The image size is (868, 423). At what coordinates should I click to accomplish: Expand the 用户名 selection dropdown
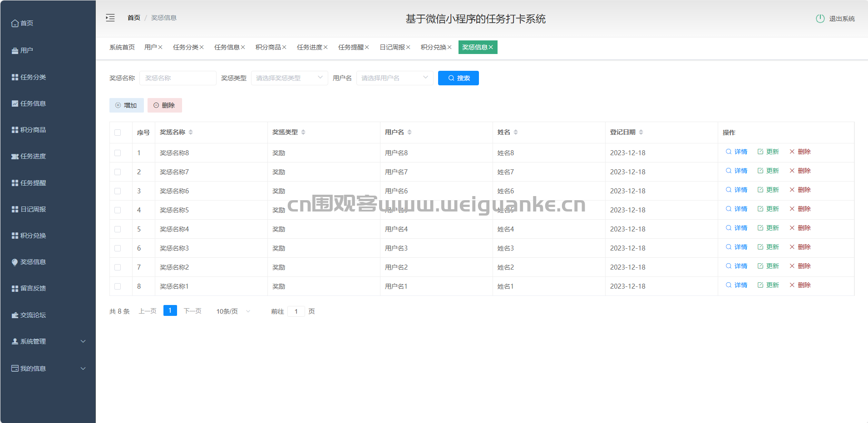tap(395, 78)
